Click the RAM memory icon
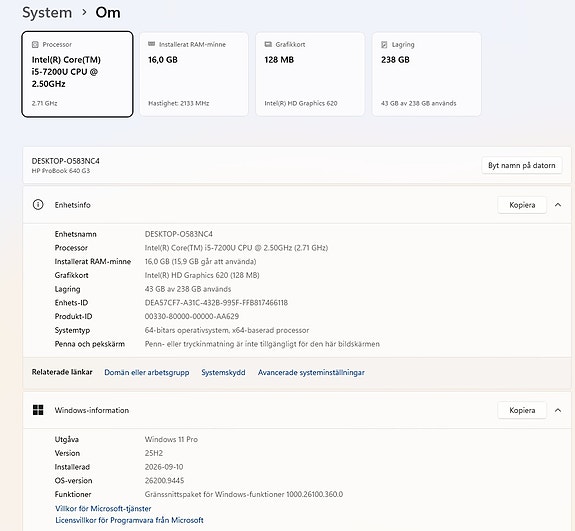This screenshot has height=531, width=575. coord(151,44)
